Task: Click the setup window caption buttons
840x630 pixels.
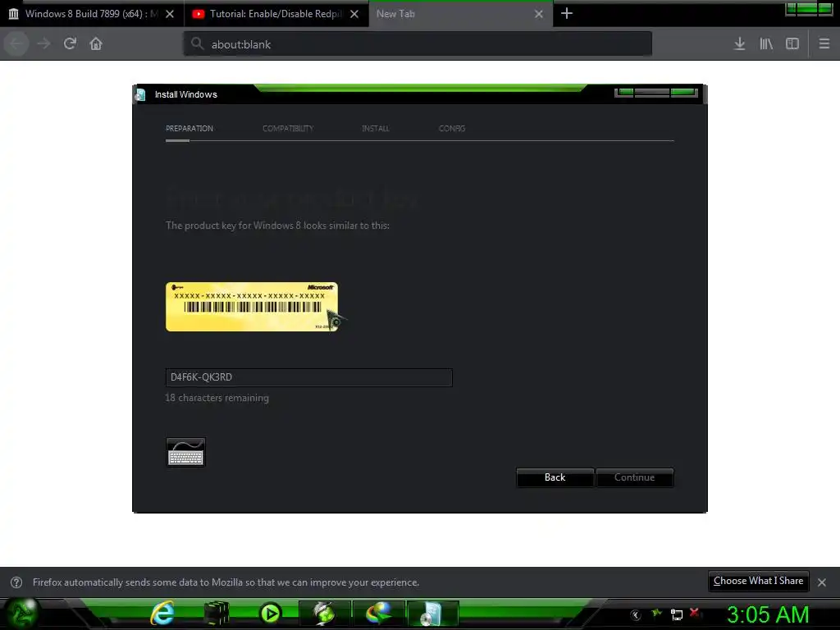Action: (x=656, y=93)
